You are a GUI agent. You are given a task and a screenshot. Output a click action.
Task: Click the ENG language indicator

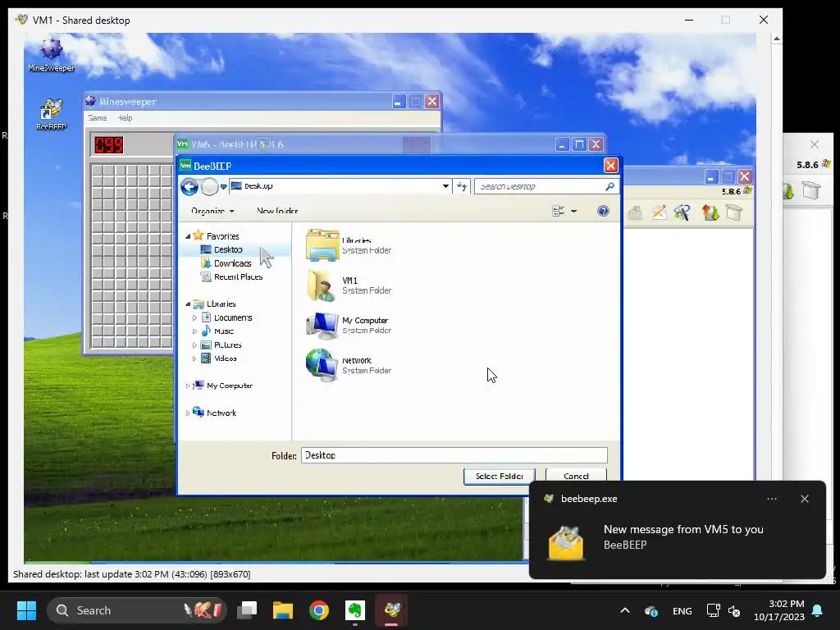click(x=682, y=610)
